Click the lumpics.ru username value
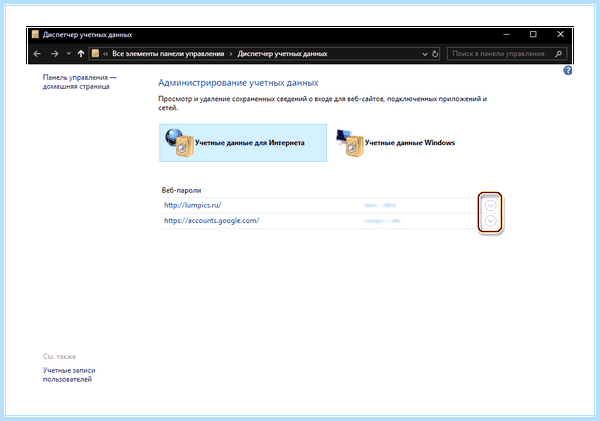This screenshot has width=600, height=421. point(380,206)
